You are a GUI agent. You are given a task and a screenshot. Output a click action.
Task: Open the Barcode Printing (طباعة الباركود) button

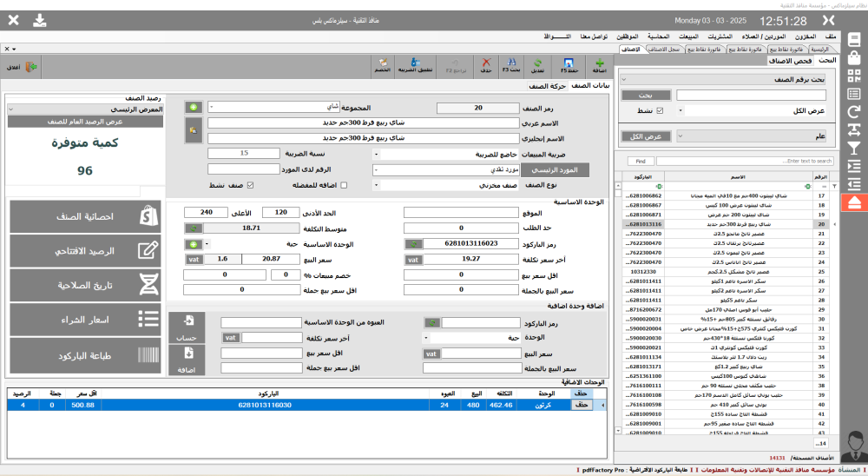(x=86, y=355)
